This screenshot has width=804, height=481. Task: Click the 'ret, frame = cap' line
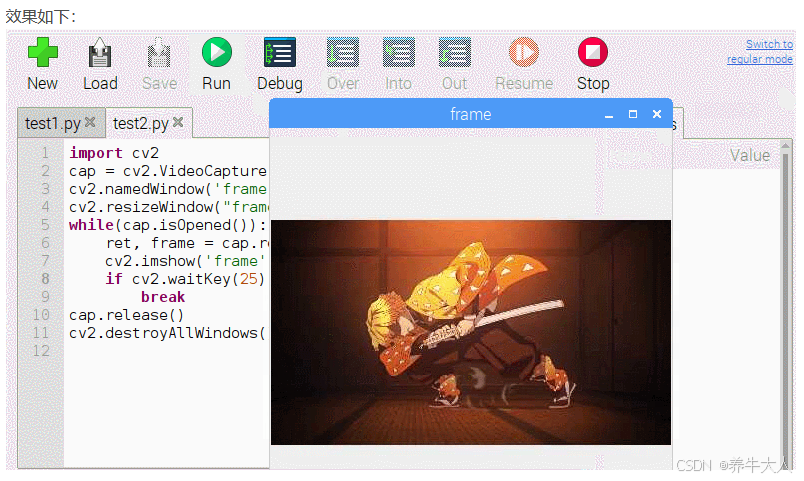click(x=187, y=243)
